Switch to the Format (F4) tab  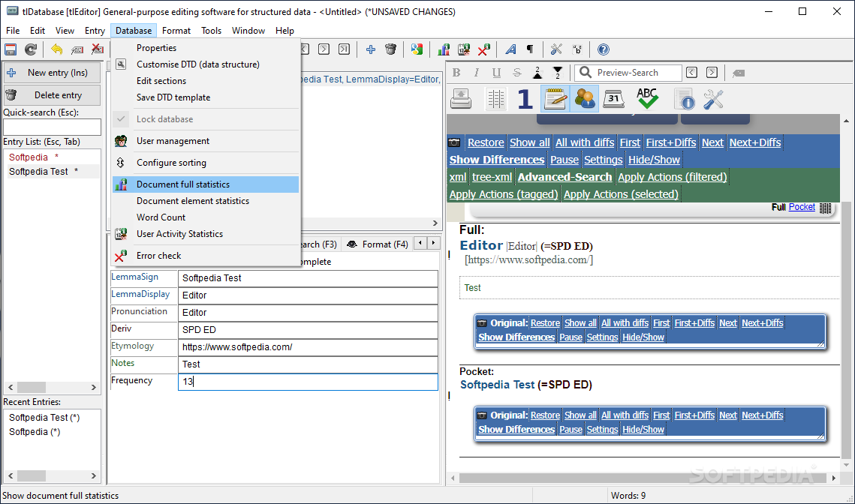(378, 244)
